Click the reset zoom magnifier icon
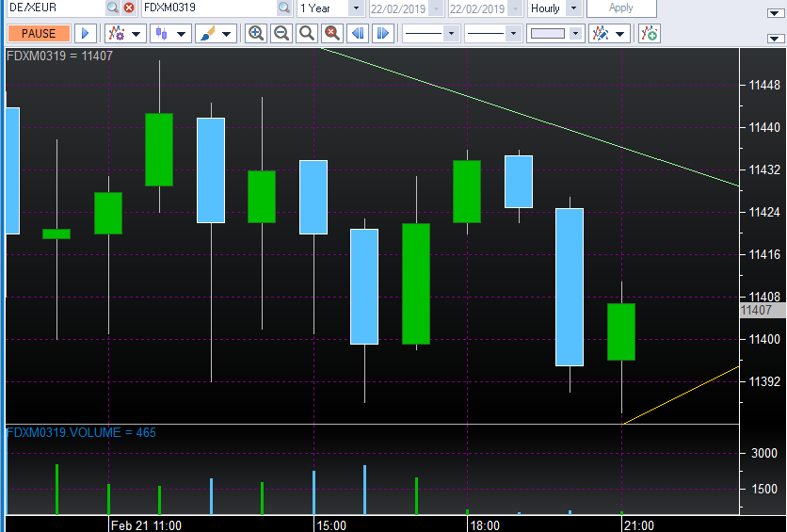 point(331,34)
